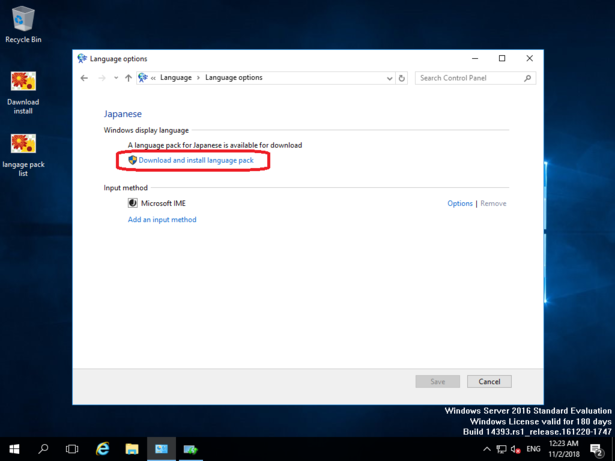
Task: Click the Save button
Action: (437, 381)
